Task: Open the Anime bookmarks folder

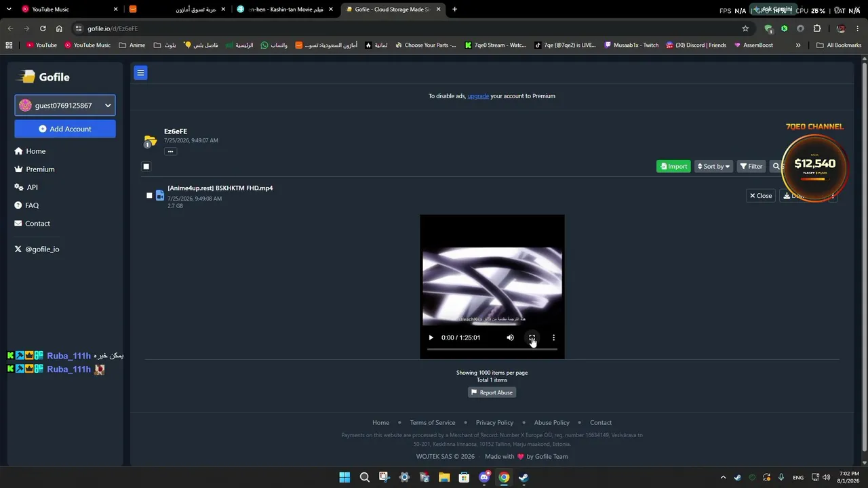Action: click(132, 45)
